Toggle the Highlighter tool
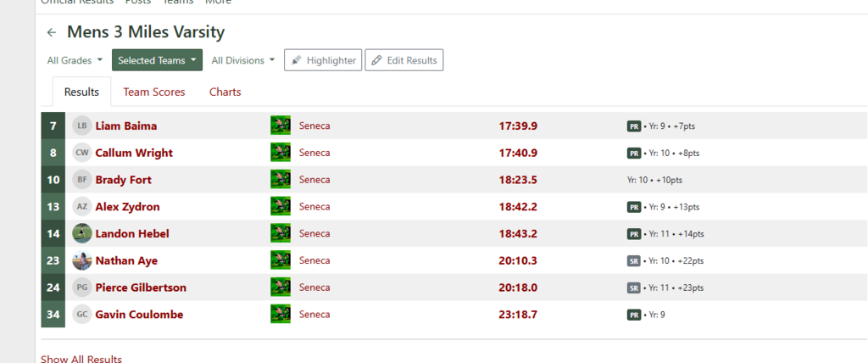This screenshot has height=363, width=868. pyautogui.click(x=323, y=60)
